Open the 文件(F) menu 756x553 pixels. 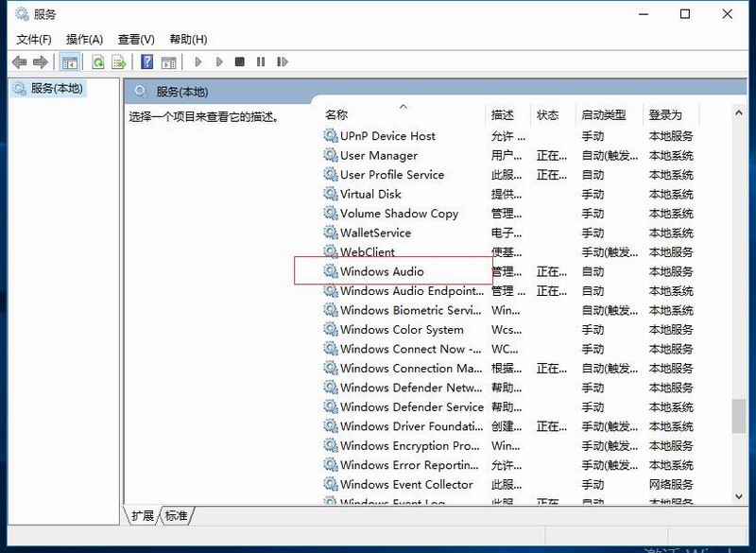click(34, 39)
